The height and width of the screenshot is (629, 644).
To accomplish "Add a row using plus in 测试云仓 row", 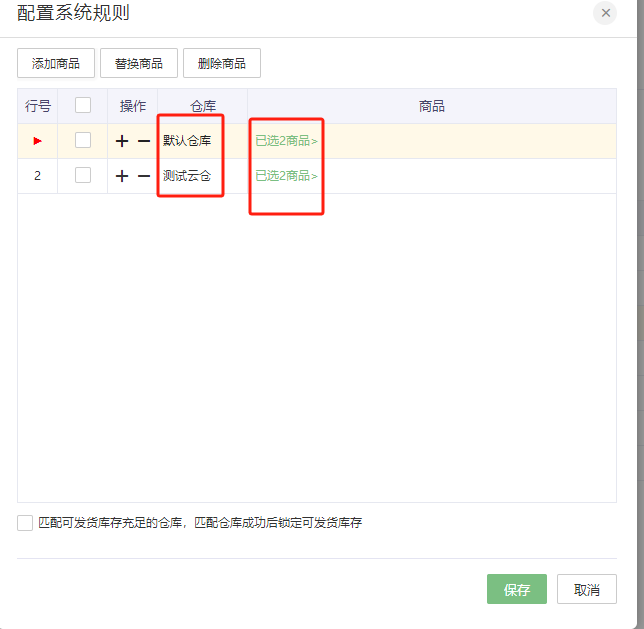I will tap(122, 176).
